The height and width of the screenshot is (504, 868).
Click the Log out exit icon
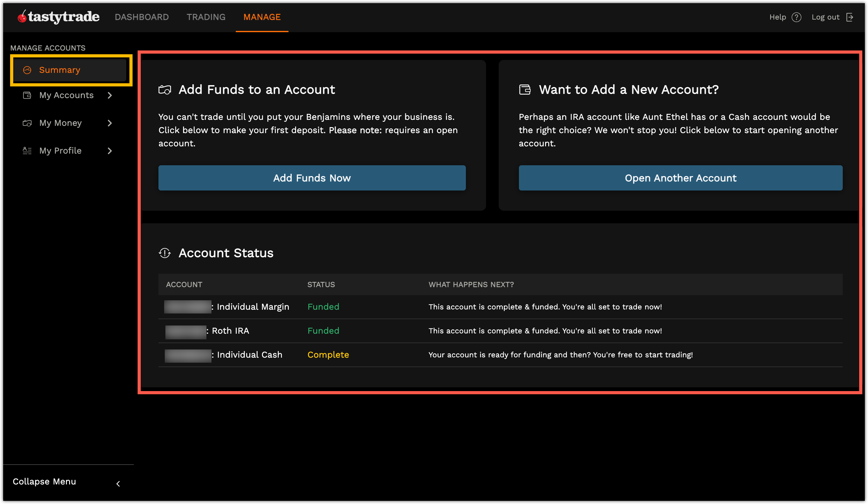click(850, 17)
